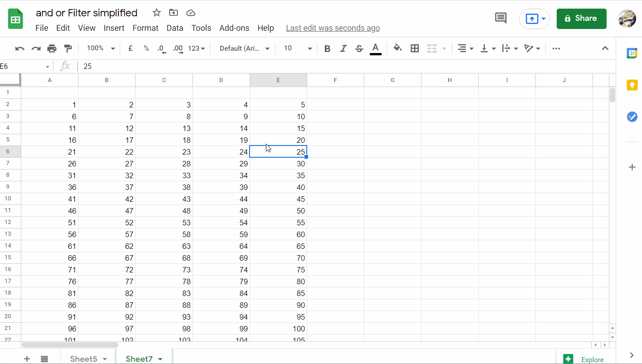Toggle italic formatting
Image resolution: width=642 pixels, height=364 pixels.
343,48
